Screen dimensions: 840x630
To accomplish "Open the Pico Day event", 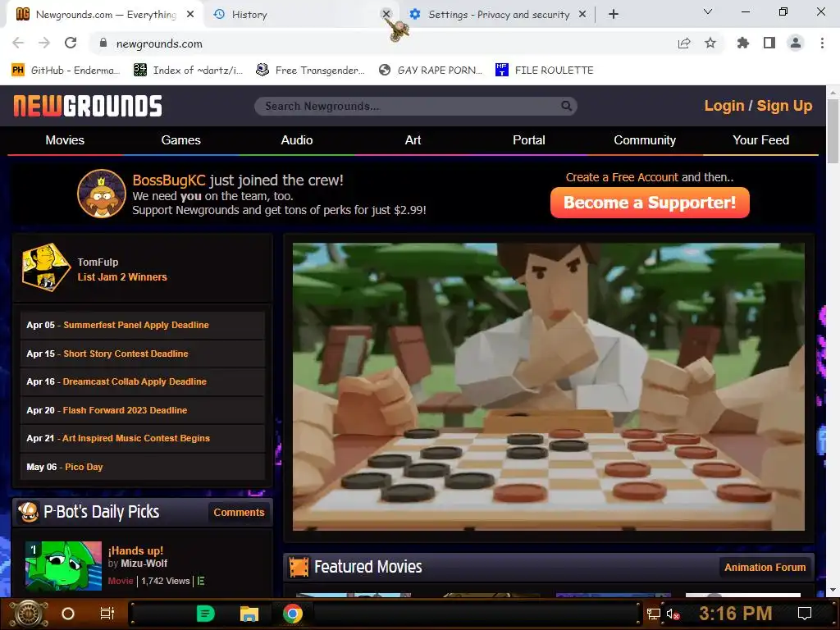I will point(84,467).
